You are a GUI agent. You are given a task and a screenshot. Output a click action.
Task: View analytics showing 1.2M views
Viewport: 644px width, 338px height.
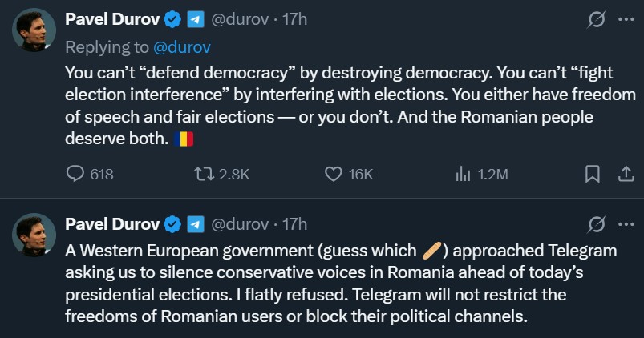463,174
